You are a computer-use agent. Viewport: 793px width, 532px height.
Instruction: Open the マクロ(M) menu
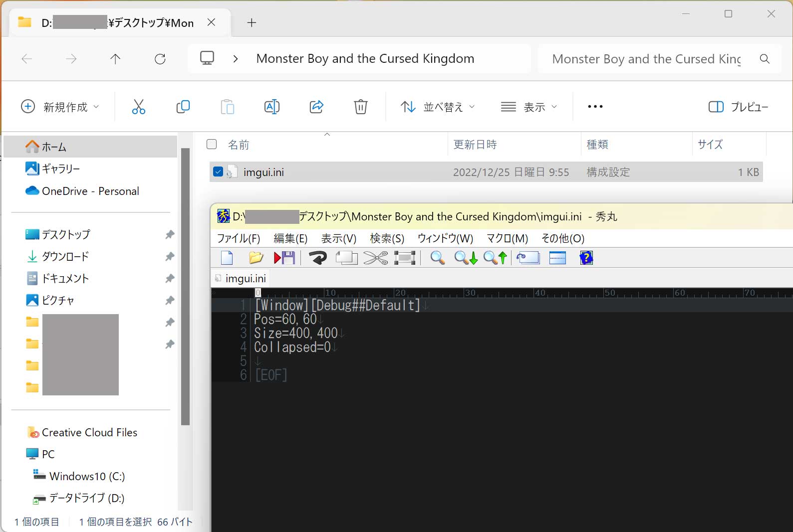coord(507,238)
